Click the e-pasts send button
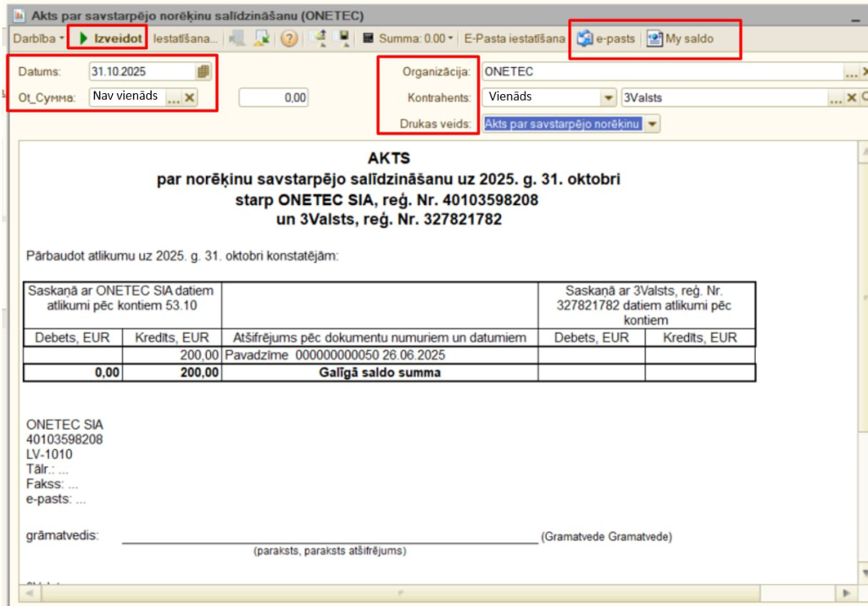The image size is (868, 606). [x=605, y=39]
